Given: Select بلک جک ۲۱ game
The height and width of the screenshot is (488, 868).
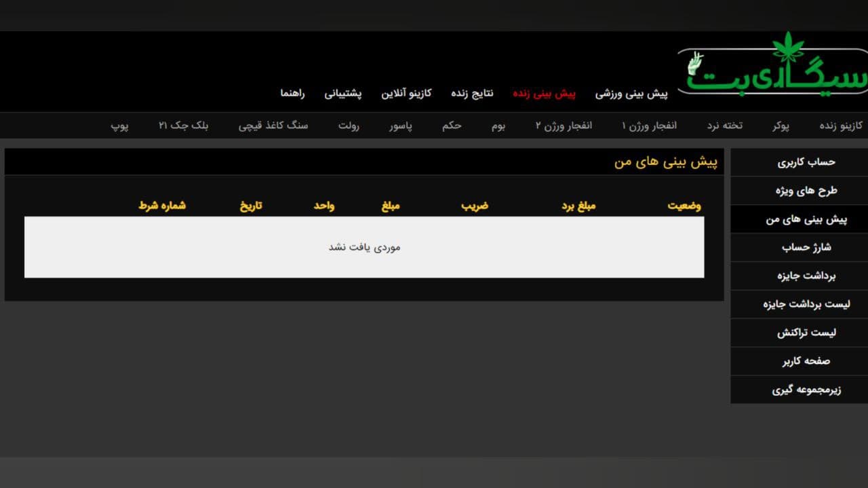Looking at the screenshot, I should click(184, 126).
